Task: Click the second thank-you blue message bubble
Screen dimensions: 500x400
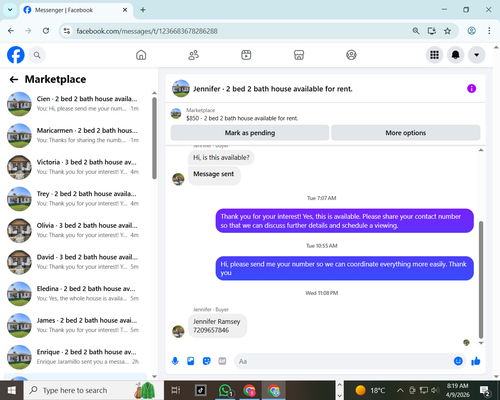Action: (345, 268)
